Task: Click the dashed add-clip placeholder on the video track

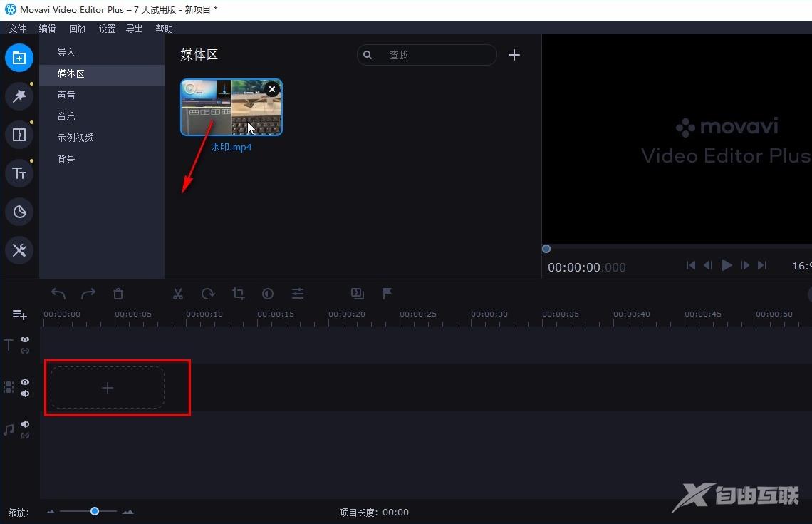Action: tap(107, 388)
